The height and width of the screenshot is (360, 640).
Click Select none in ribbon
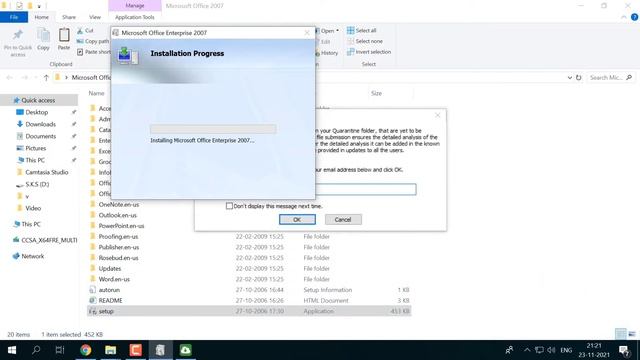coord(365,41)
